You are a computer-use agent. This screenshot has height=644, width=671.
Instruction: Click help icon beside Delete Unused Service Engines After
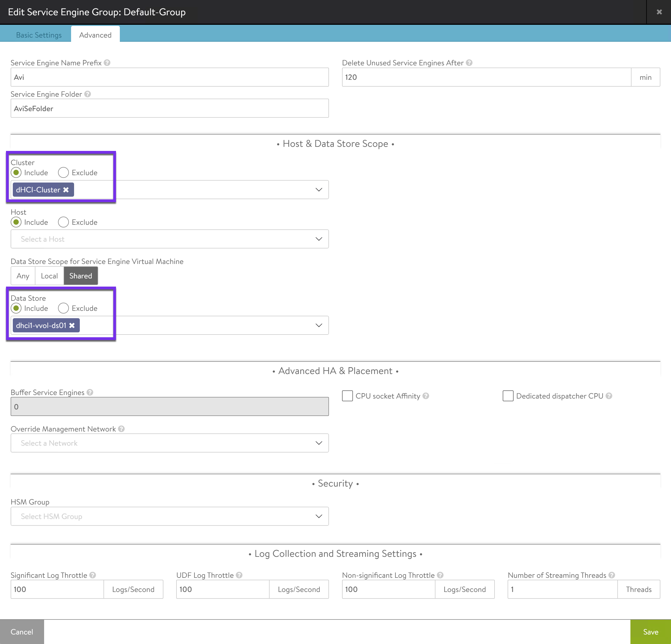pyautogui.click(x=469, y=63)
